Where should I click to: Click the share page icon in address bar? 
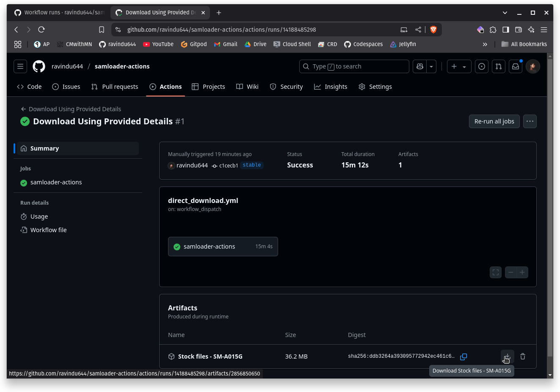(418, 30)
